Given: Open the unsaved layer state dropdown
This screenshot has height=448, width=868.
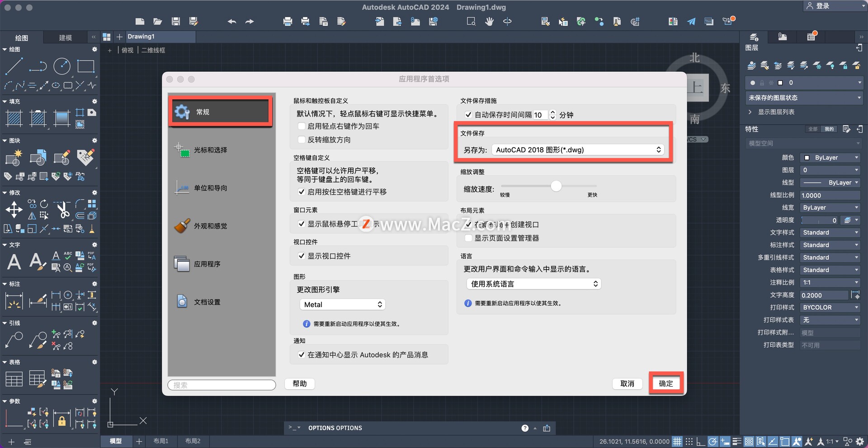Looking at the screenshot, I should tap(804, 98).
